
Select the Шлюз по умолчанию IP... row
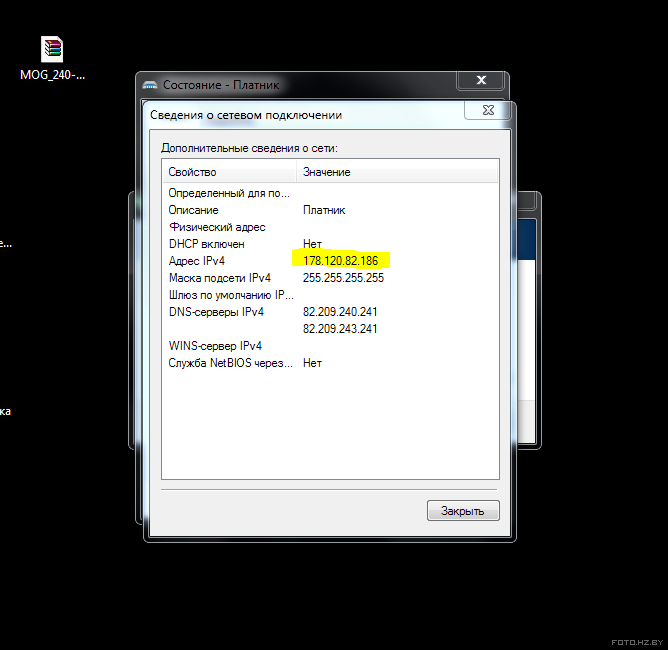coord(330,295)
